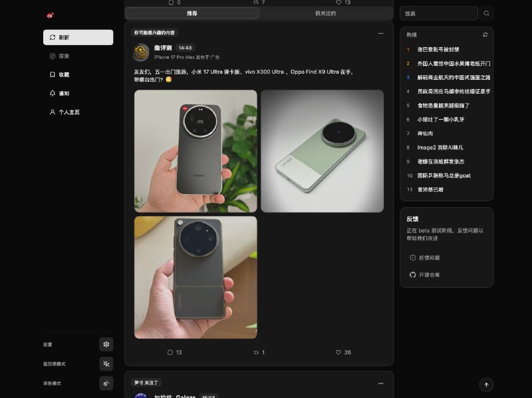Image resolution: width=532 pixels, height=398 pixels.
Task: Open hot search 小猫吐了一颗小乳牙
Action: click(x=441, y=120)
